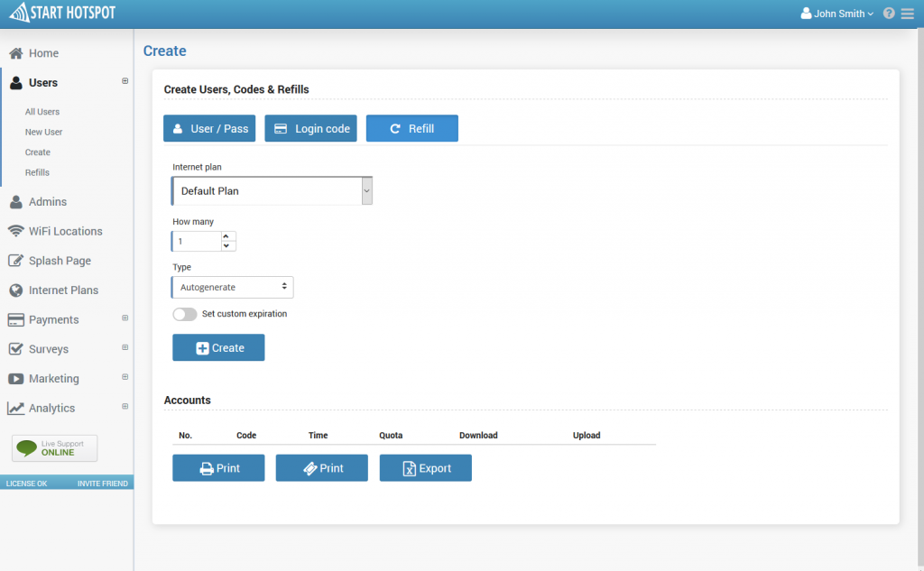
Task: Switch to the Login code tab
Action: point(310,128)
